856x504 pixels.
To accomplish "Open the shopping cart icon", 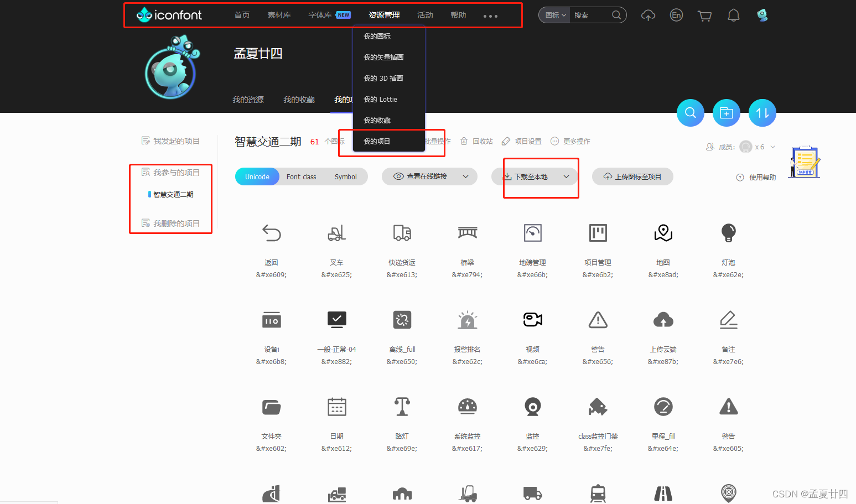I will 704,15.
